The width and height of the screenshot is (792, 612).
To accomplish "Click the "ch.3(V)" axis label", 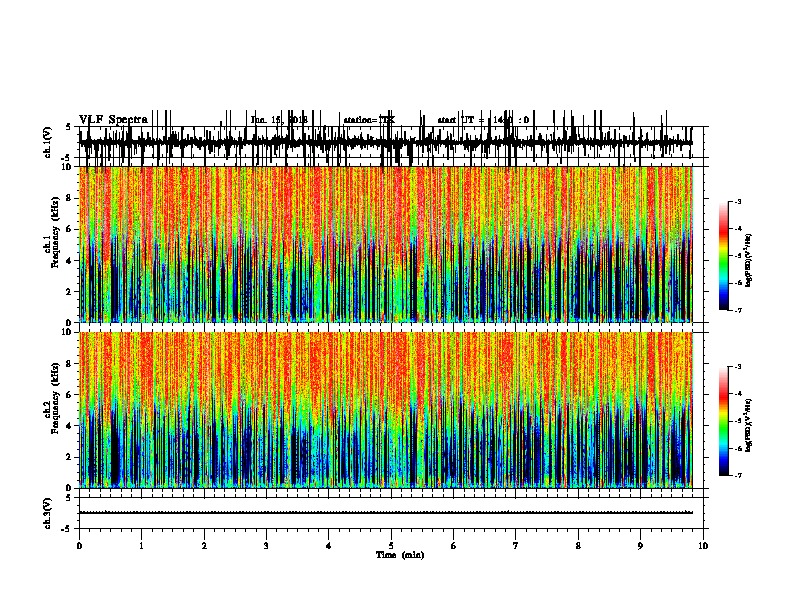I will [48, 514].
